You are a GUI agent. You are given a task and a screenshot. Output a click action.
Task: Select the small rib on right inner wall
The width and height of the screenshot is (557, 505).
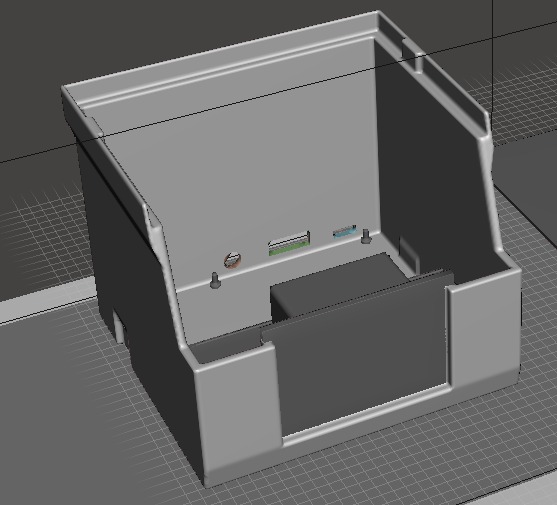tap(409, 253)
